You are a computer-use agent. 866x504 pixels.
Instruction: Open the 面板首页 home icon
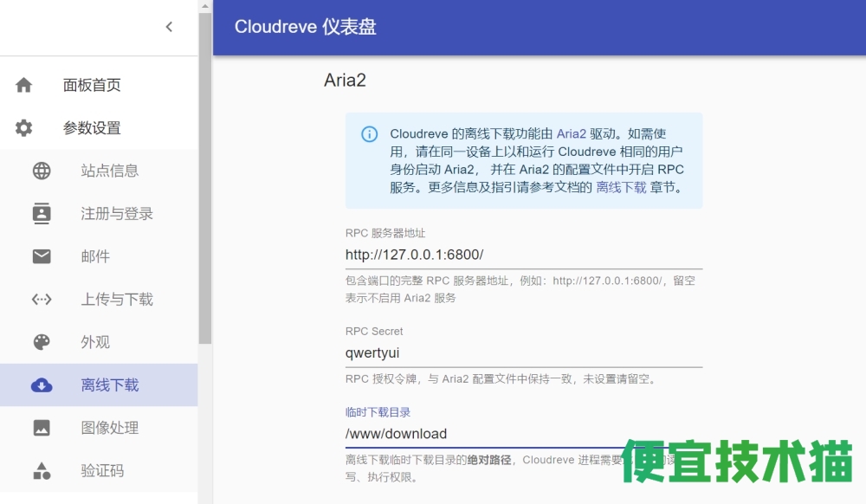click(x=23, y=85)
